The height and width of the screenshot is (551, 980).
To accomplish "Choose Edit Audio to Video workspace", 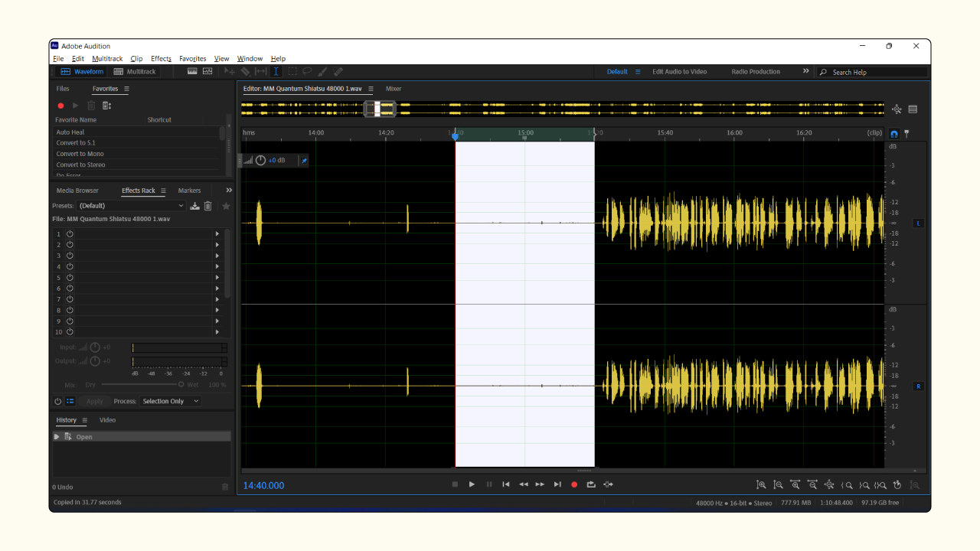I will pos(679,72).
